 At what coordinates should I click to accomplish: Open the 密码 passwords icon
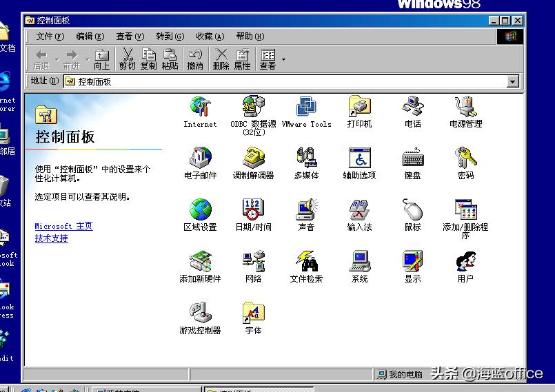(x=466, y=163)
